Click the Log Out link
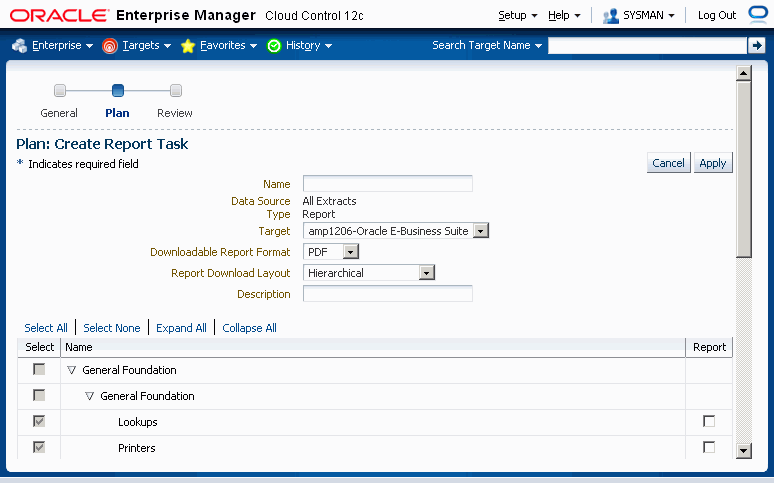This screenshot has height=483, width=774. point(717,15)
